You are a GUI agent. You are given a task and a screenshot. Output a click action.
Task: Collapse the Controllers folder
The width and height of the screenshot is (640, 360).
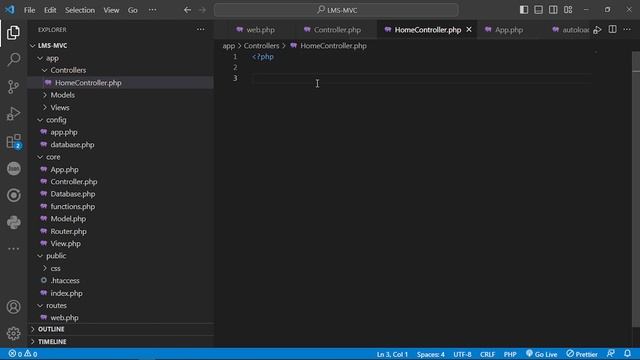click(121, 70)
